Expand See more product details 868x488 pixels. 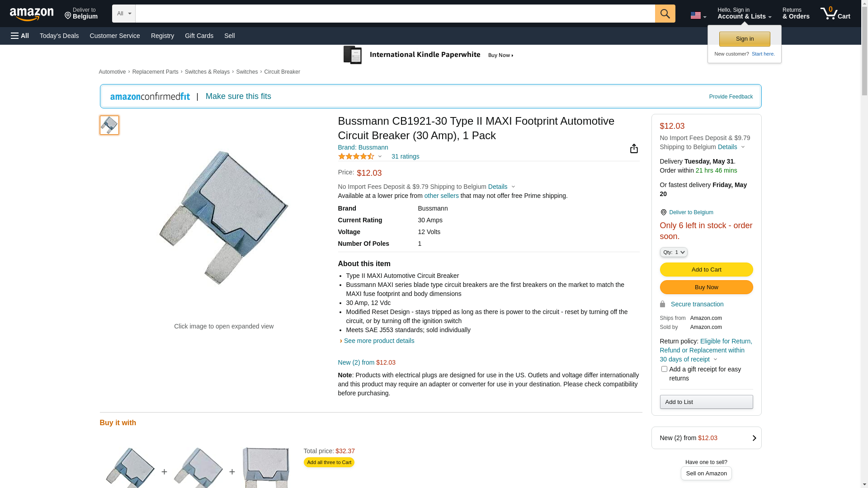tap(379, 341)
